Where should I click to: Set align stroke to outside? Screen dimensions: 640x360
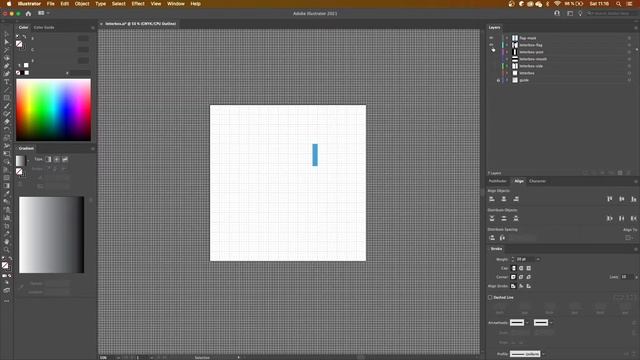pos(529,286)
